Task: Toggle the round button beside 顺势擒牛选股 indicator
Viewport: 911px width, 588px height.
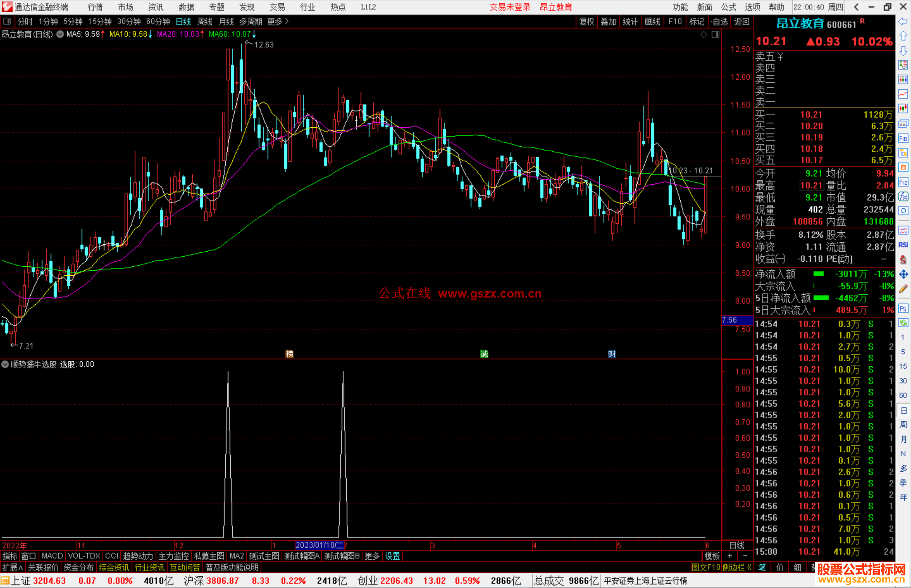Action: 5,364
